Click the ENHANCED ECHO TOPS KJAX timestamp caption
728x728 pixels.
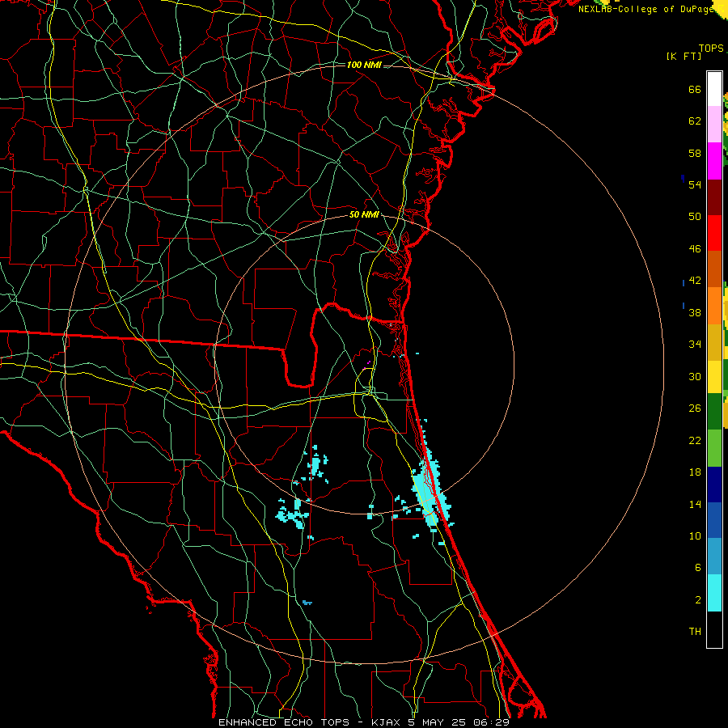pos(364,722)
